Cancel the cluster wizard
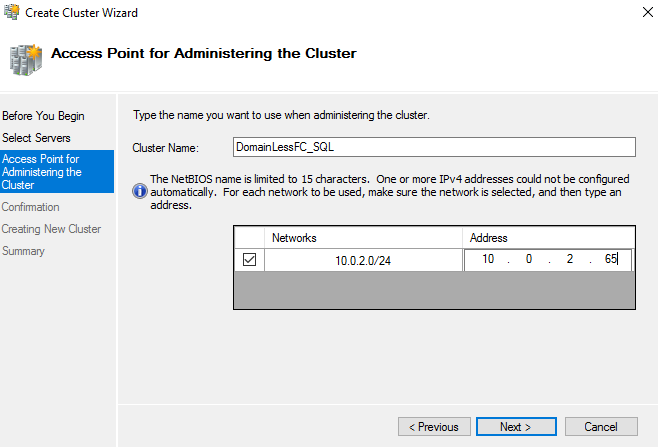Viewport: 658px width, 447px height. (601, 427)
